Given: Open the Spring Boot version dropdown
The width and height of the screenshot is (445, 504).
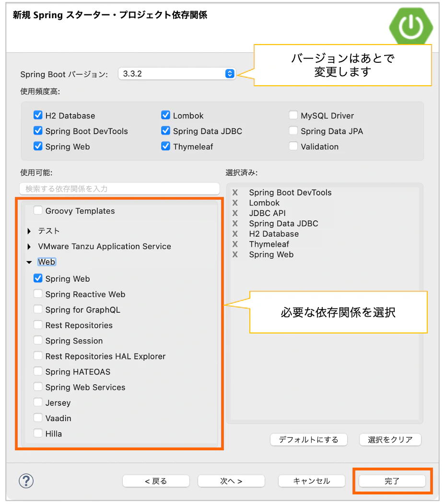Looking at the screenshot, I should [x=230, y=73].
